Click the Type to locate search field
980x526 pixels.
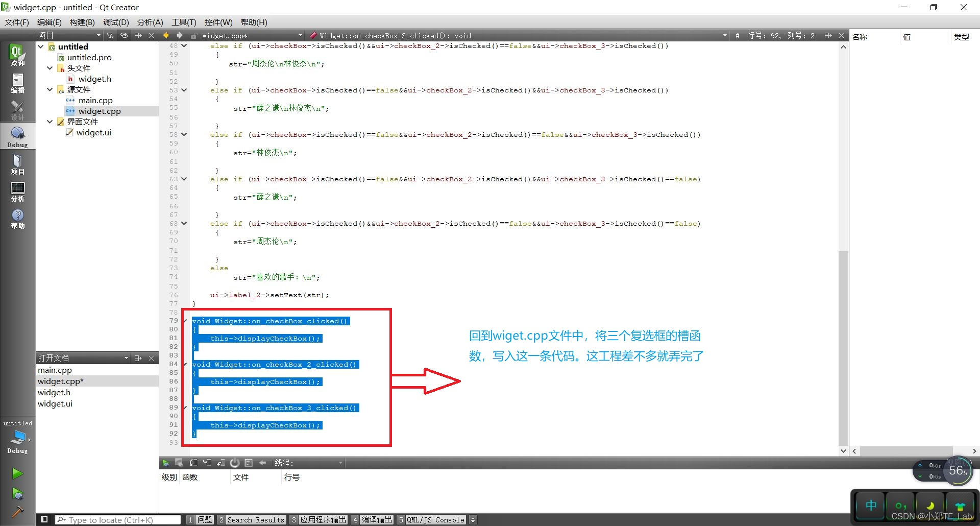click(x=118, y=520)
